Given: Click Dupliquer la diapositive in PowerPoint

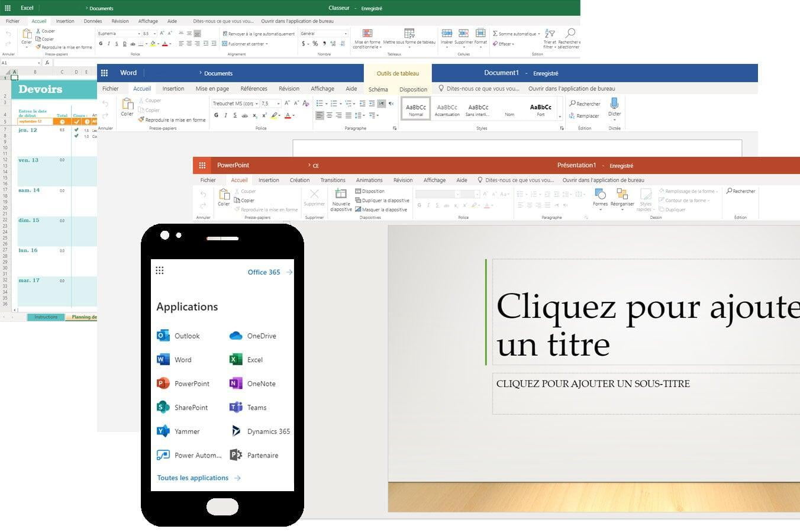Looking at the screenshot, I should tap(382, 201).
